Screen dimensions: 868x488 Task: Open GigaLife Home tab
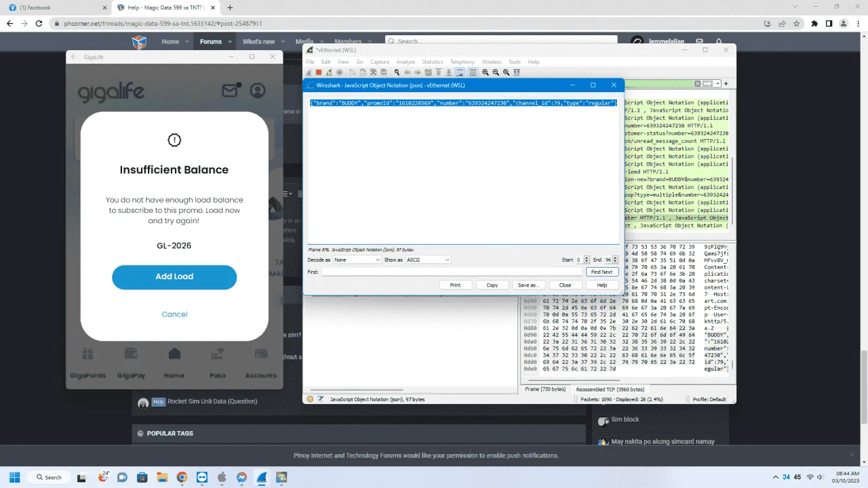tap(174, 363)
